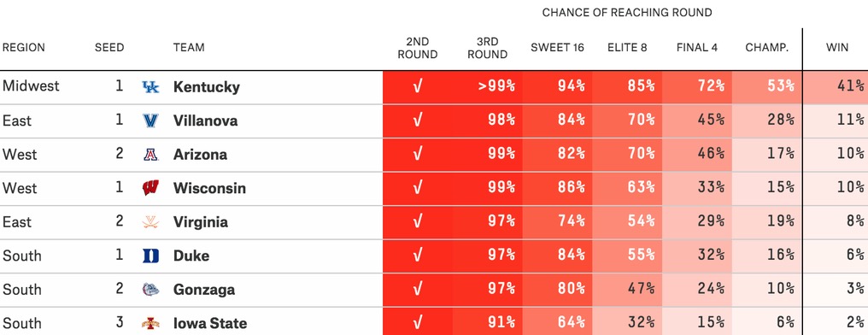Viewport: 868px width, 335px height.
Task: Click Duke's 55% Elite 8 cell
Action: tap(627, 256)
